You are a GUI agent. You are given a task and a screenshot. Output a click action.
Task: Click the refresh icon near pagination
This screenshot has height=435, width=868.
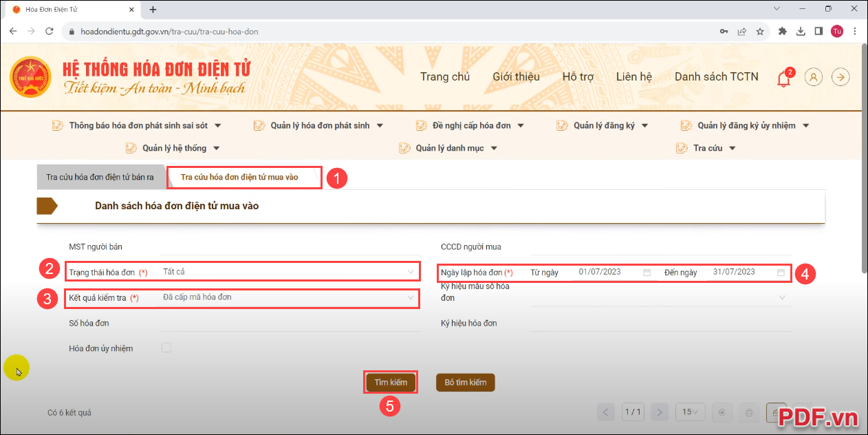(721, 412)
